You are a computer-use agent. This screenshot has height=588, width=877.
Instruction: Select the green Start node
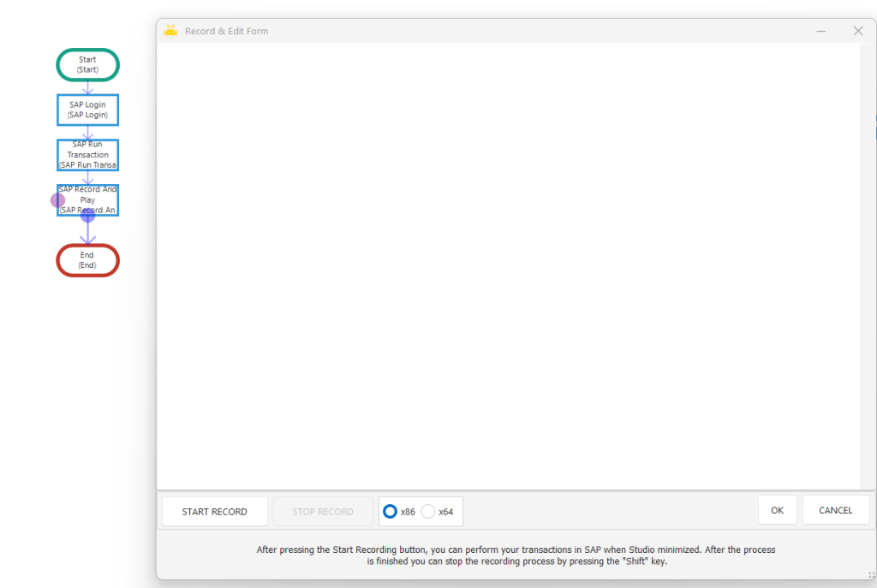87,65
